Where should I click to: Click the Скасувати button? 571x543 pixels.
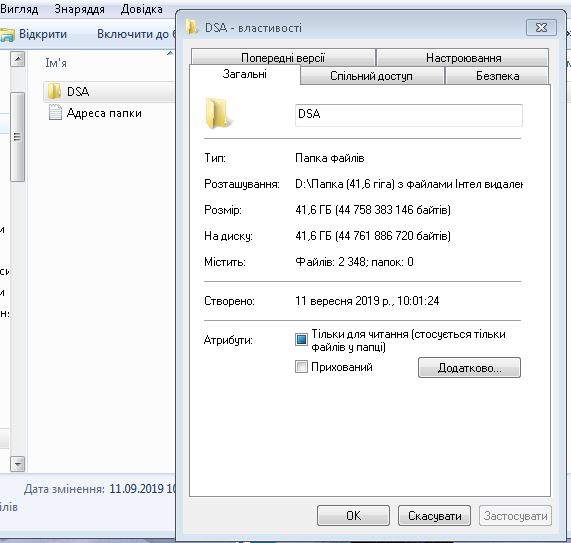434,515
